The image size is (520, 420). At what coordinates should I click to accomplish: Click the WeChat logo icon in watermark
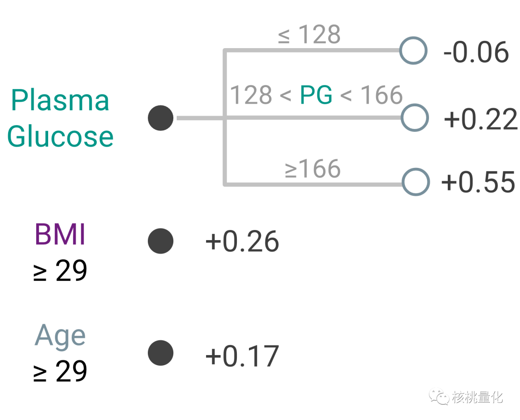pos(440,397)
